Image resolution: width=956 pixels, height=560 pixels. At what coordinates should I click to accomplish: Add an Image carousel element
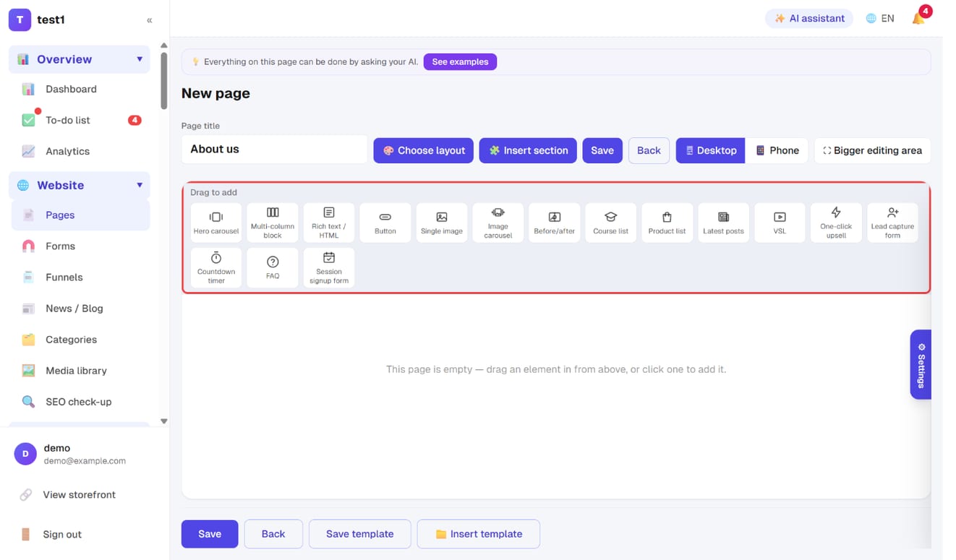[x=498, y=223]
